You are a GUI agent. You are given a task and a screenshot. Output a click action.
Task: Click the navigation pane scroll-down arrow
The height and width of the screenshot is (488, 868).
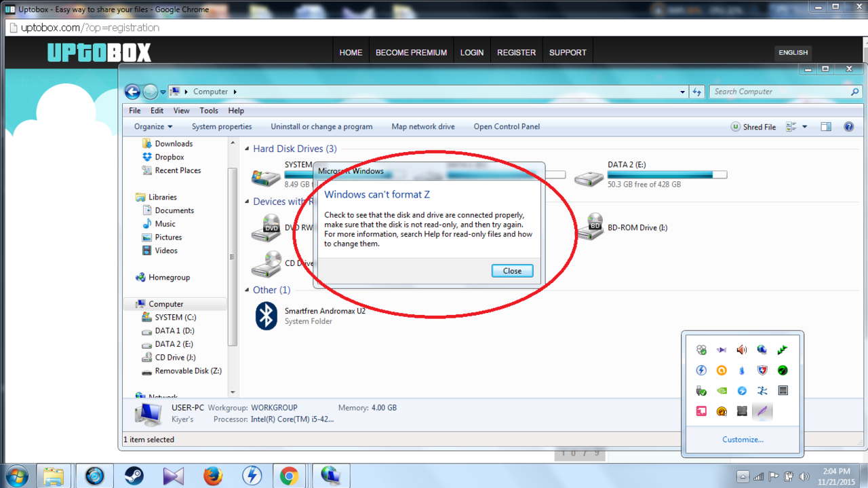click(x=233, y=392)
